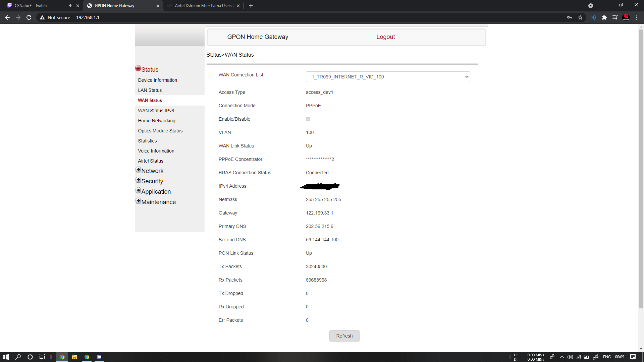Open Voice Information page
Viewport: 644px width, 362px height.
[156, 151]
